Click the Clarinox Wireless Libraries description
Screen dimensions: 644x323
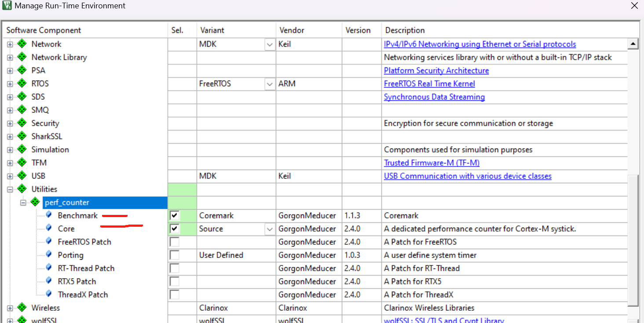(429, 308)
